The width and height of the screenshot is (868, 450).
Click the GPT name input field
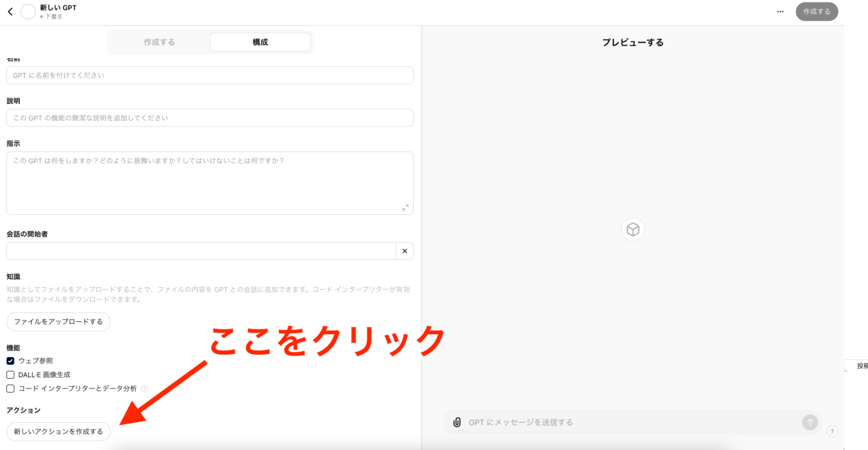pos(210,75)
